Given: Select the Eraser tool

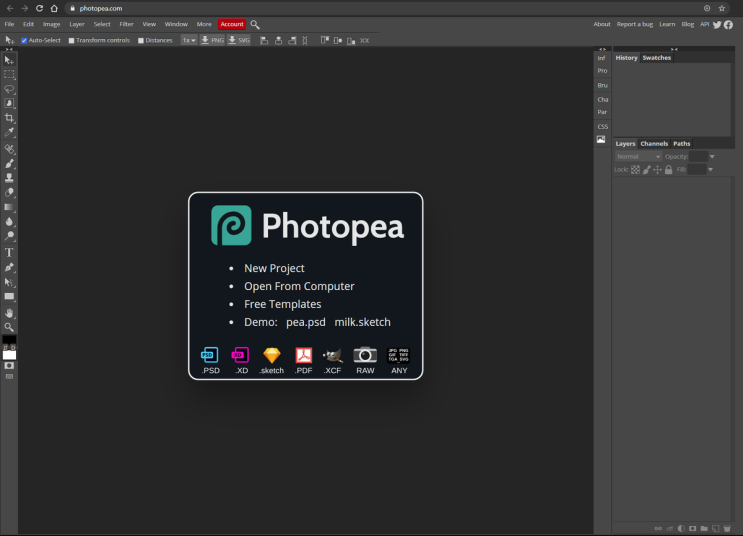Looking at the screenshot, I should [9, 192].
